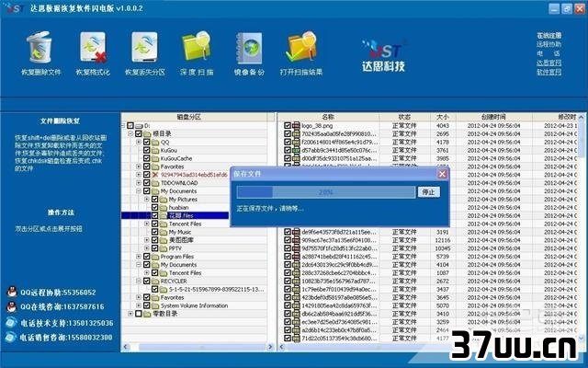Uncheck the checkbox of file de9f6e43573f8d721a115ee
Image resolution: width=588 pixels, height=368 pixels.
(x=288, y=232)
